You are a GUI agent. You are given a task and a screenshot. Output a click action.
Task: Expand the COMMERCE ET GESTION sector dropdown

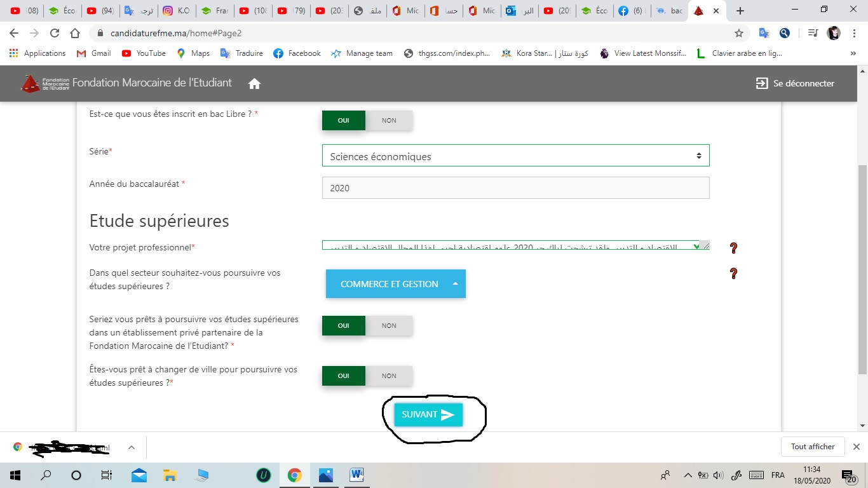395,284
